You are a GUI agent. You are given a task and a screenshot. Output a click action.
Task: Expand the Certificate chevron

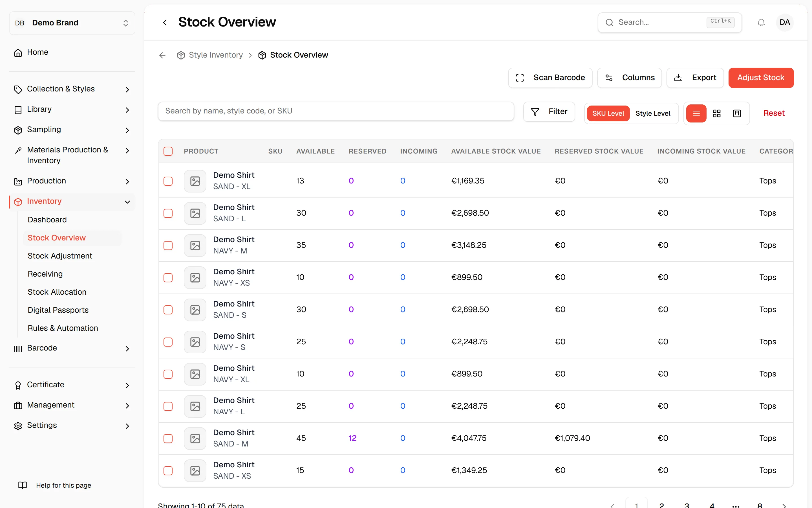[127, 385]
